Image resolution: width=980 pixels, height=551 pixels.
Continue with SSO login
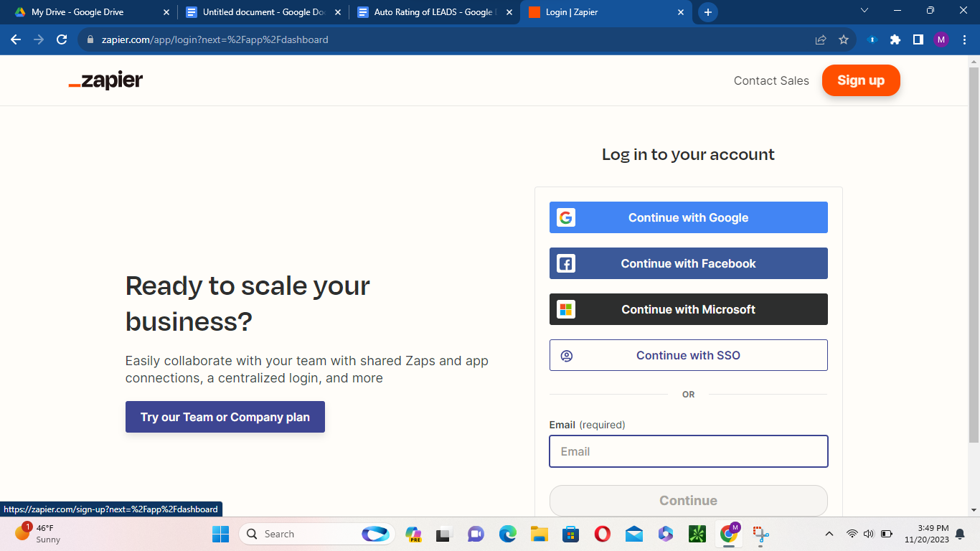coord(689,355)
